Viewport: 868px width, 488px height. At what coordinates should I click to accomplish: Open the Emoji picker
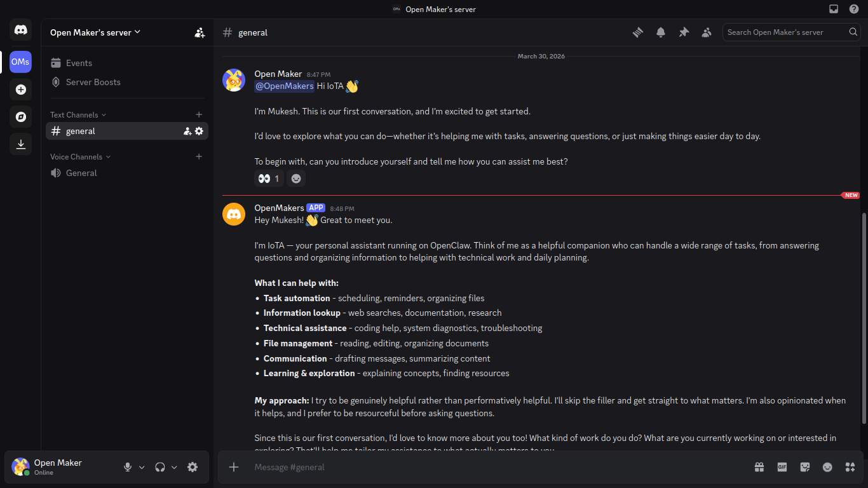pyautogui.click(x=827, y=467)
